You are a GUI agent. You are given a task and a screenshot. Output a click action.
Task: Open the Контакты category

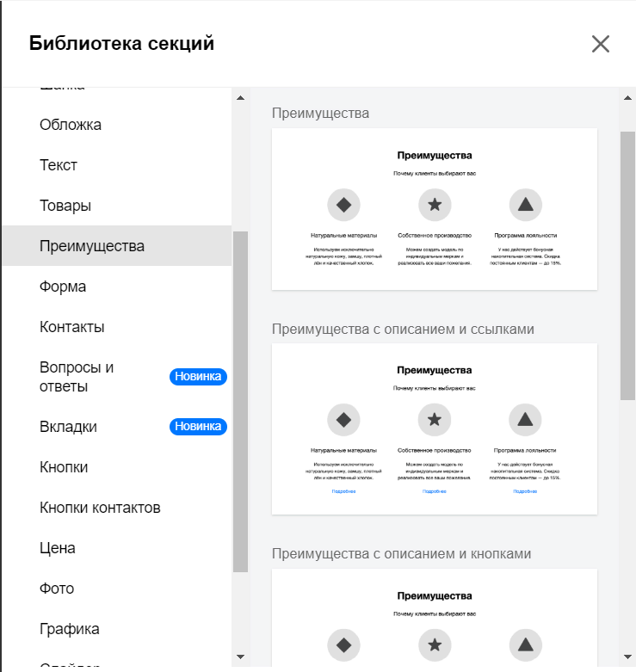click(x=117, y=327)
